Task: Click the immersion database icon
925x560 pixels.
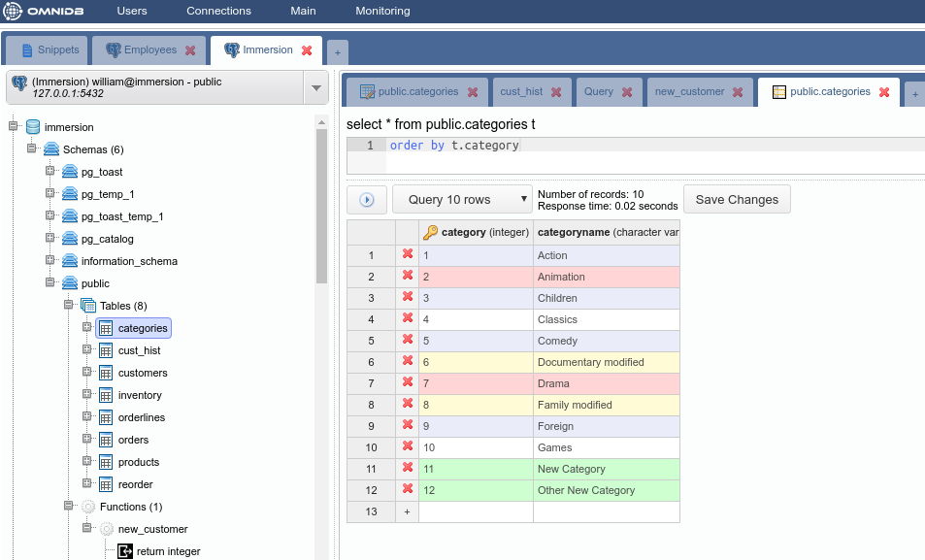Action: click(x=33, y=127)
